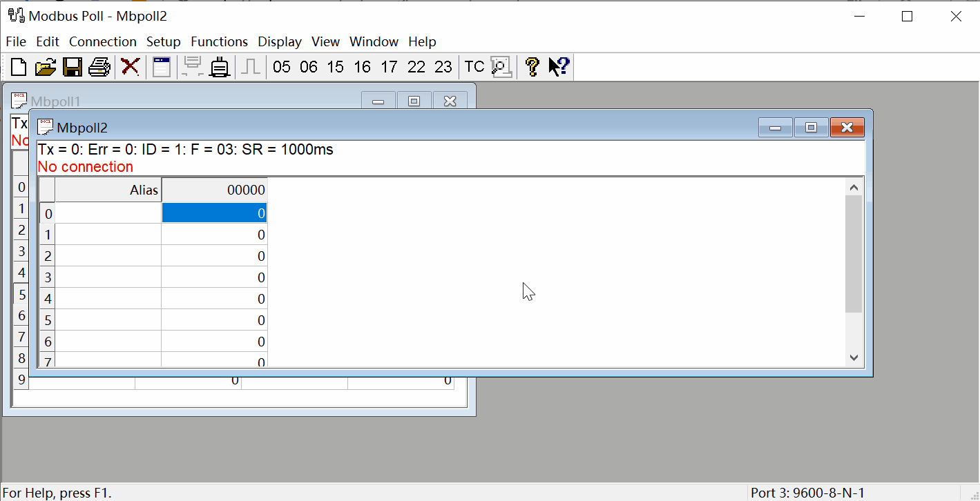Select the value cell in row 6 of Mbpoll2

point(214,342)
